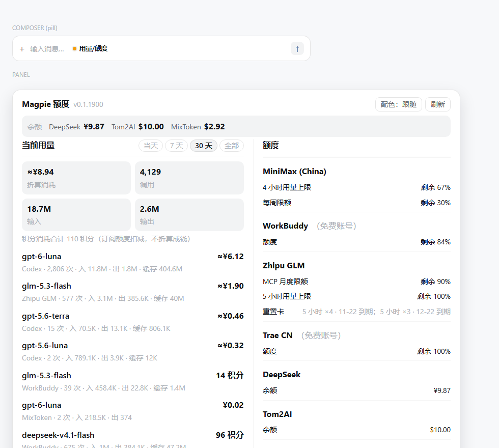Click the glm-5.3-flash row with 14 积分
This screenshot has height=448, width=499.
tap(133, 381)
